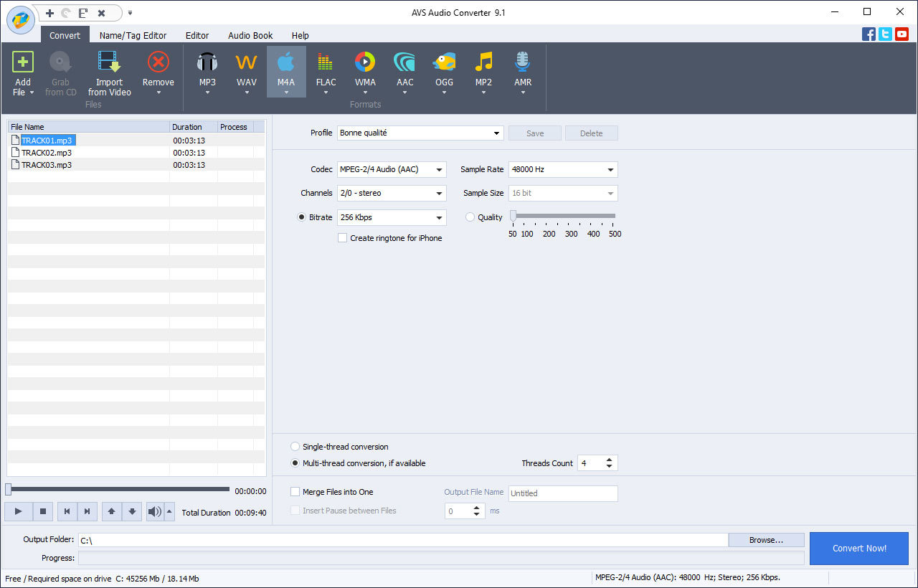The height and width of the screenshot is (588, 918).
Task: Expand the Add File dropdown arrow
Action: (x=32, y=93)
